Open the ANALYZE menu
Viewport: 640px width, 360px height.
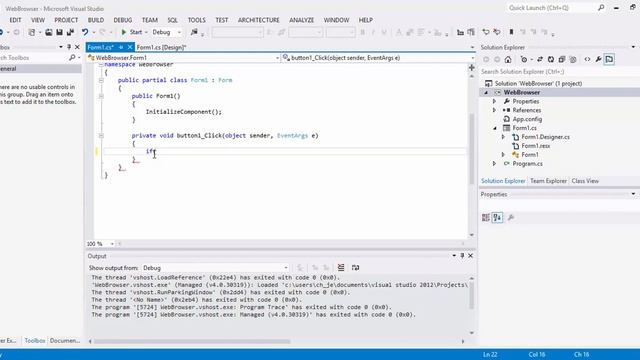[x=302, y=20]
